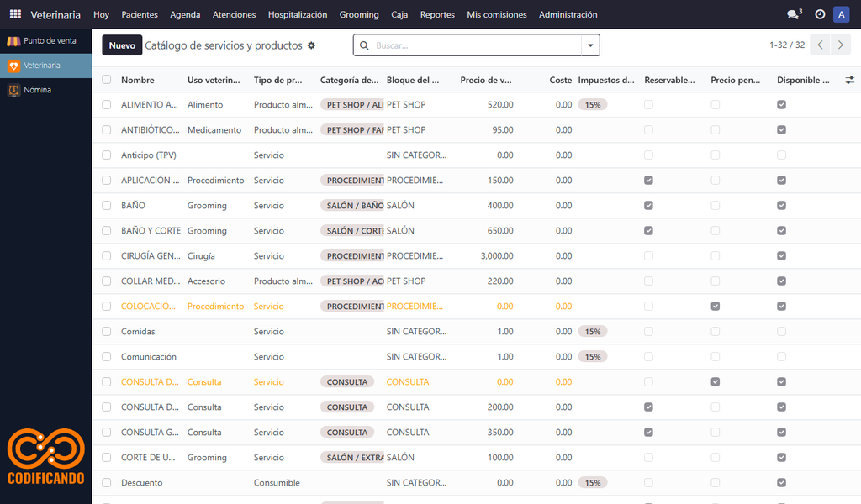Select the Comidas row checkbox
Screen dimensions: 861x504
(107, 331)
